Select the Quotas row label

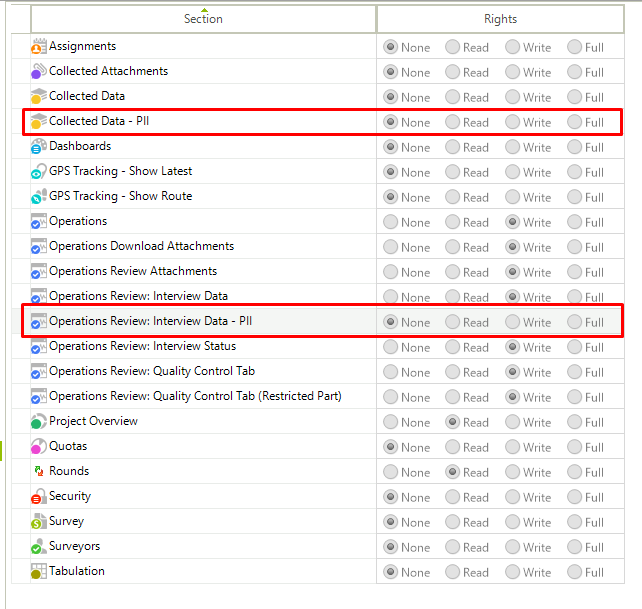pos(68,446)
